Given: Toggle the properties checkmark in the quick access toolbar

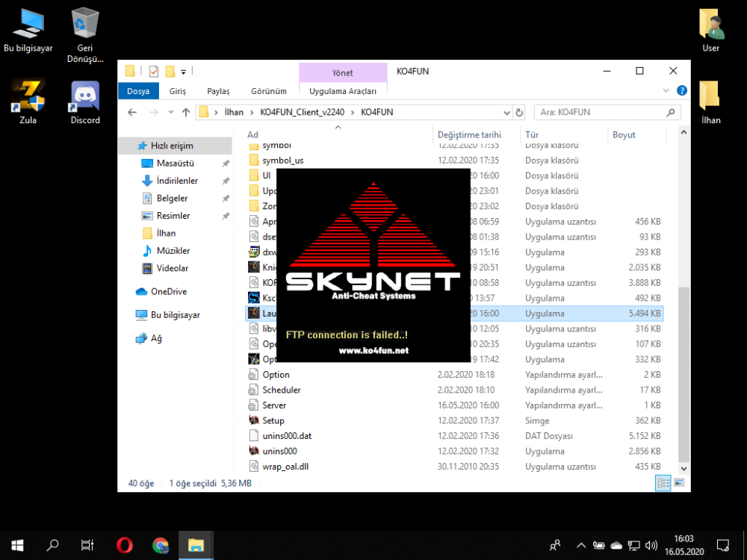Looking at the screenshot, I should (x=154, y=72).
